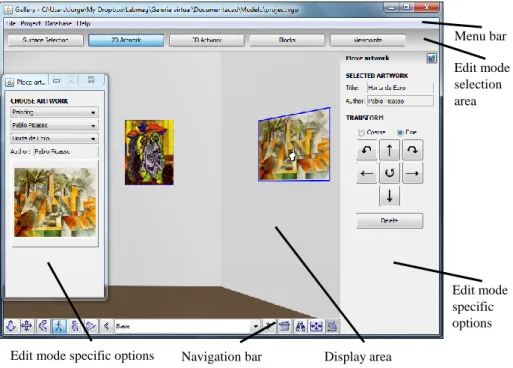Click the CHOOSE ARTWORK heading text
The height and width of the screenshot is (368, 513).
pyautogui.click(x=39, y=101)
